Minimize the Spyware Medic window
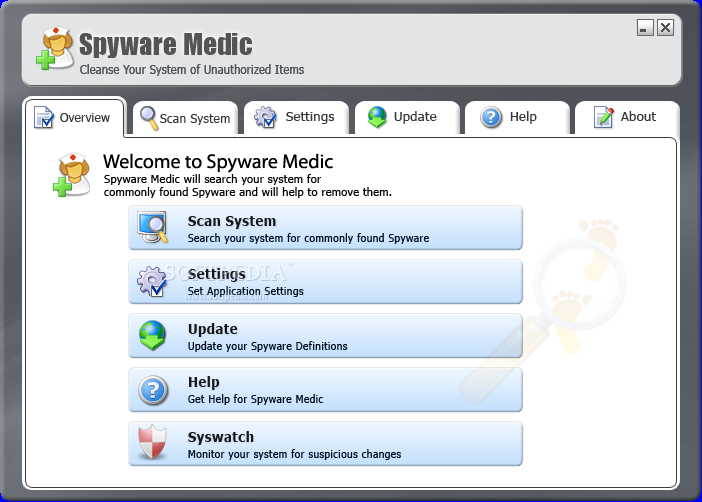 pyautogui.click(x=645, y=28)
